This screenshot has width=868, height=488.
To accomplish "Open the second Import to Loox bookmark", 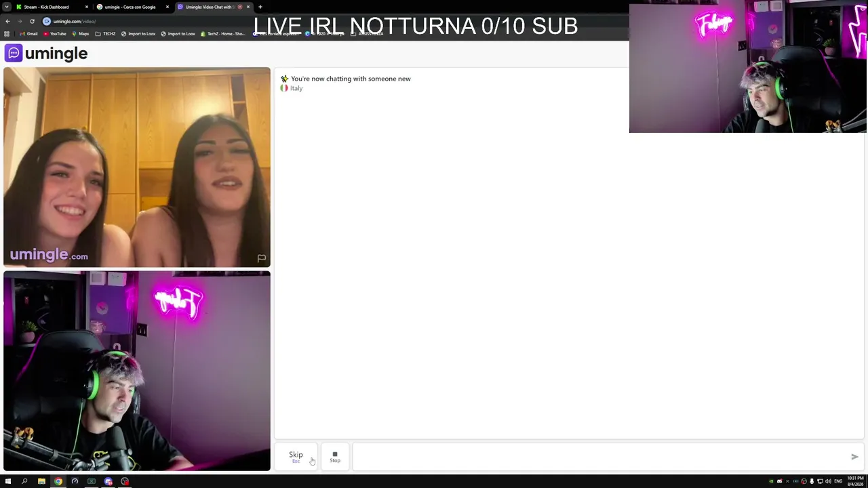I will click(178, 34).
